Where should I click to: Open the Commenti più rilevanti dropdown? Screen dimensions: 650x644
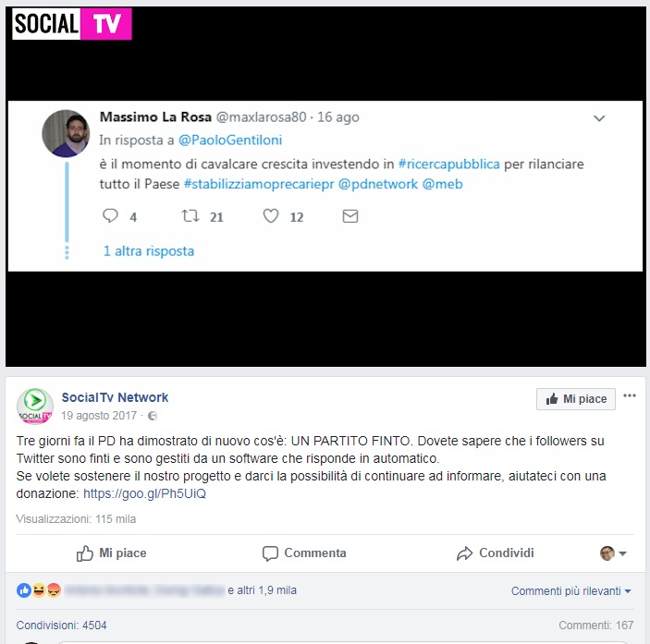(570, 591)
